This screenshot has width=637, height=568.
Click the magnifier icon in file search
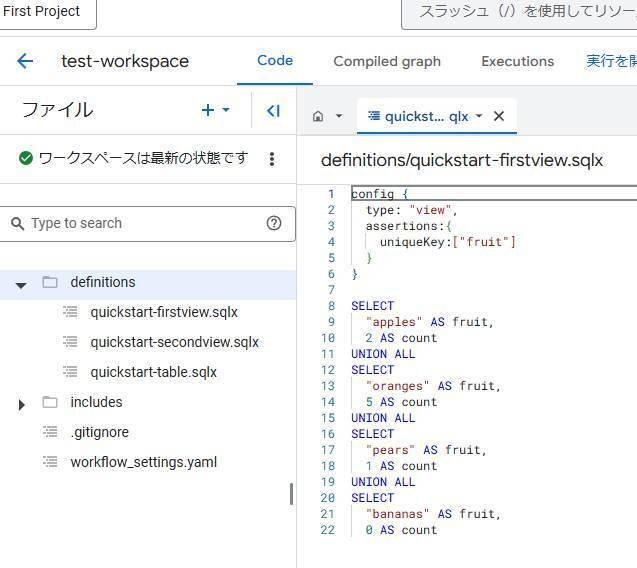pyautogui.click(x=17, y=223)
